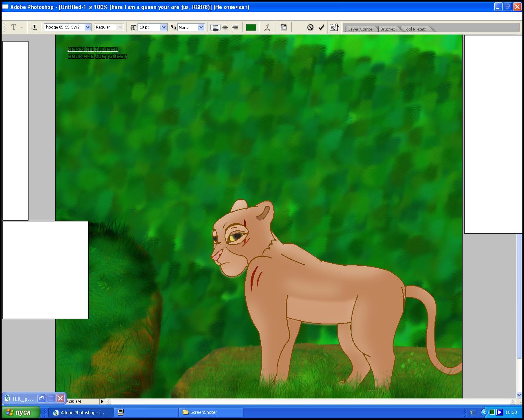Select left align text
The height and width of the screenshot is (420, 524).
[215, 27]
